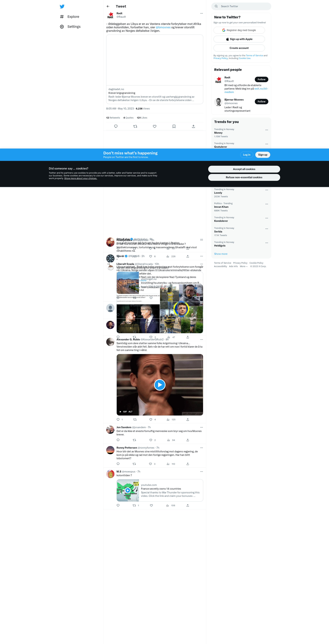Screen dimensions: 329x644
Task: Open options for the Imran Khan trend
Action: (x=267, y=204)
